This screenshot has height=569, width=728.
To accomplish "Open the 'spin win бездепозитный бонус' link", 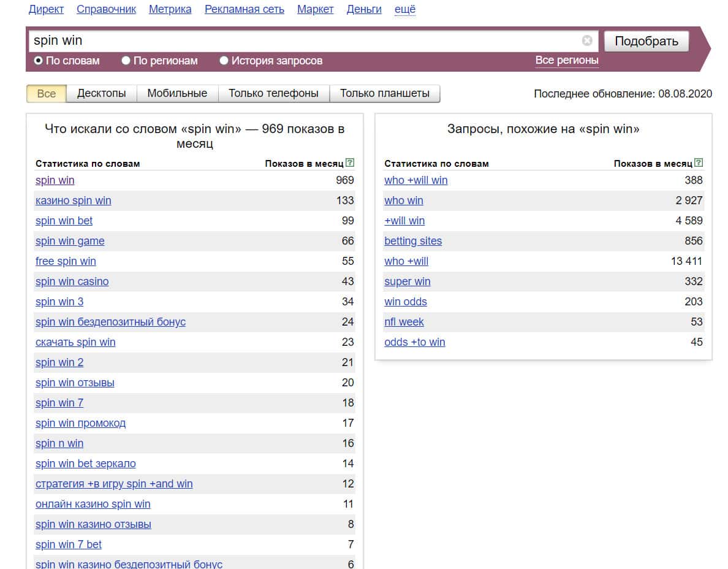I will [110, 322].
